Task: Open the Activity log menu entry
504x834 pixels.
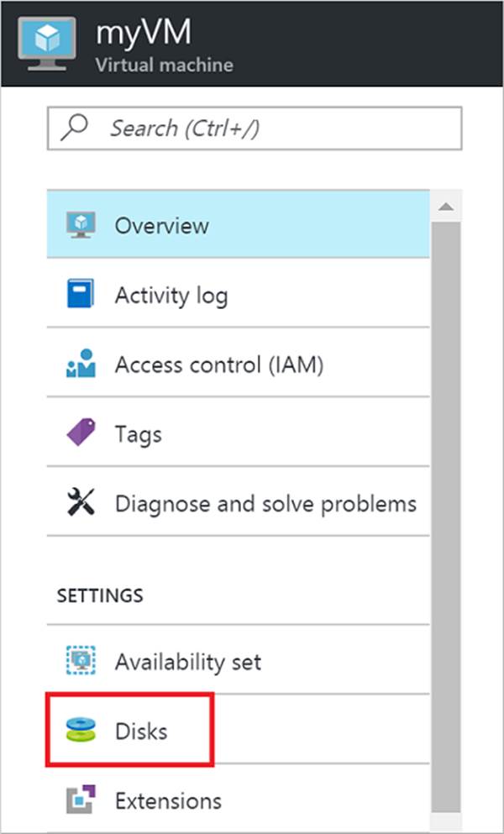Action: [171, 295]
